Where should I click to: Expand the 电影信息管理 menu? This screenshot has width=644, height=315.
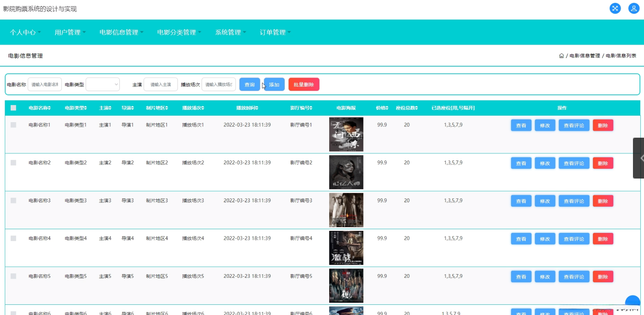click(121, 32)
